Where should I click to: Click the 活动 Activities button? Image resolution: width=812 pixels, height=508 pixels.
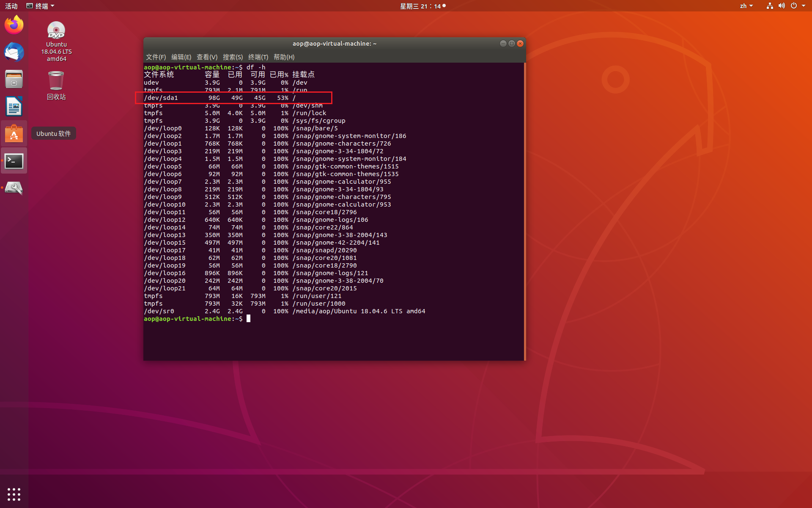[x=11, y=6]
